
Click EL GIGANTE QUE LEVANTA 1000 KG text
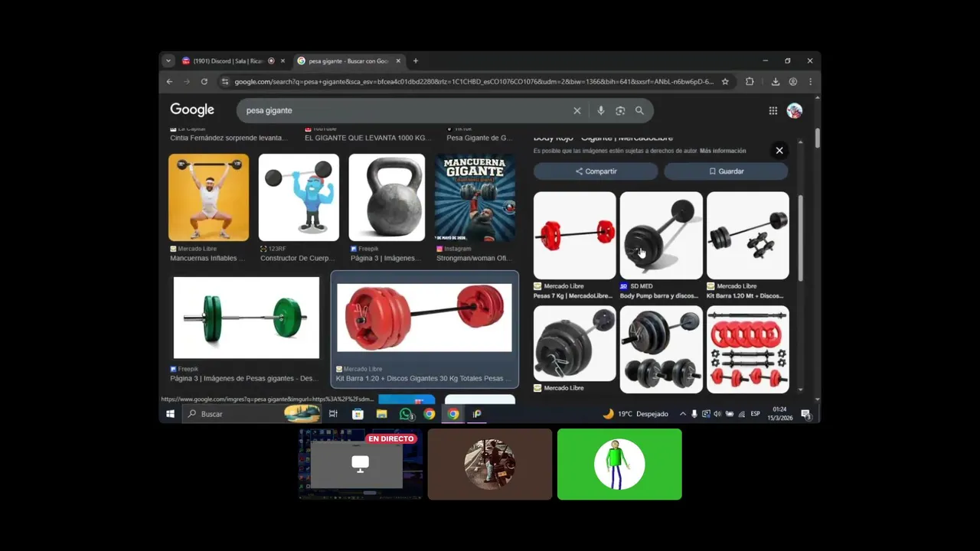click(x=368, y=138)
